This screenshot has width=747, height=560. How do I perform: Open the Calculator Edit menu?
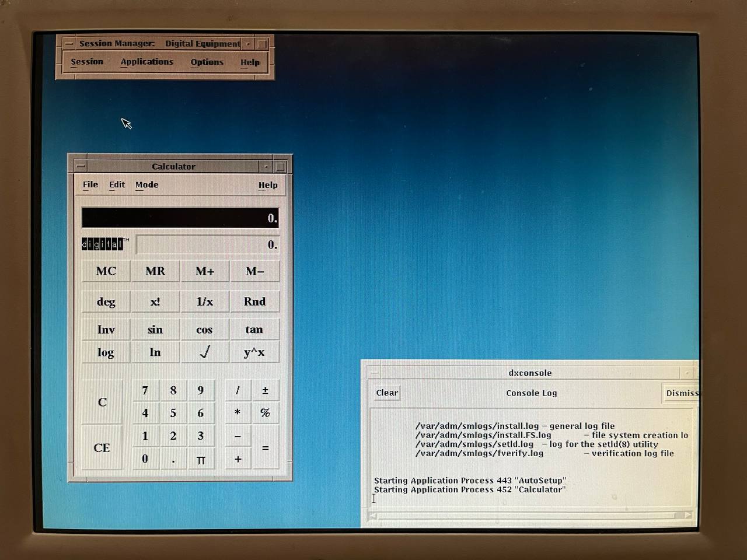(117, 185)
